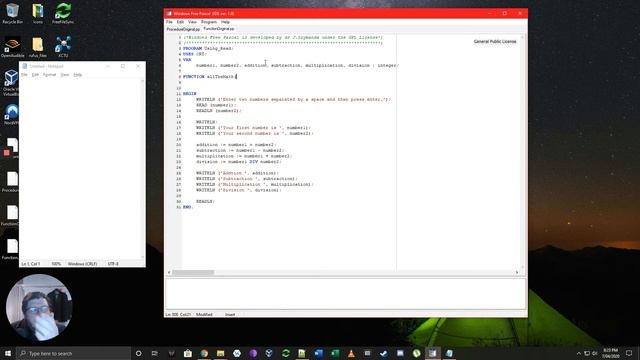
Task: Open the File menu in Free Pascal IDE
Action: (x=169, y=22)
